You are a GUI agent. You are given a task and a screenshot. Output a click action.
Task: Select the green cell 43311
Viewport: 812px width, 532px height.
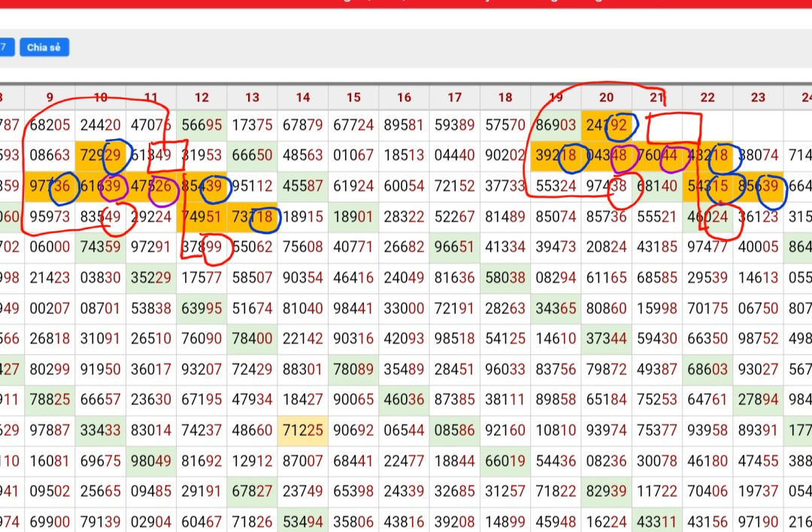tap(656, 521)
